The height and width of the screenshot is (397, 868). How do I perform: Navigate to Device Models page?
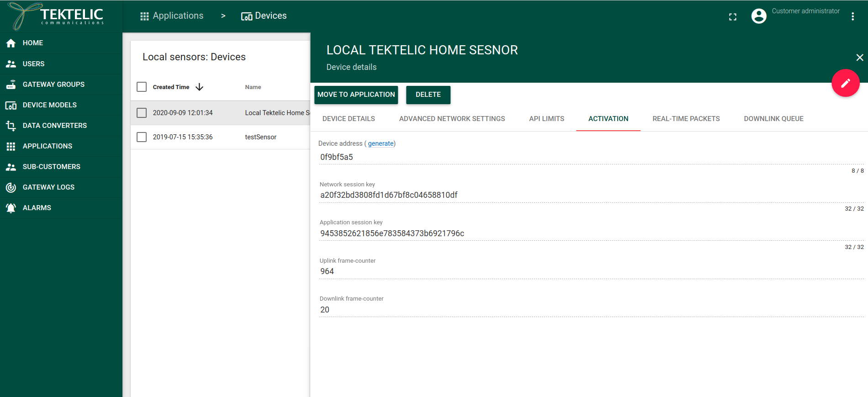[49, 105]
